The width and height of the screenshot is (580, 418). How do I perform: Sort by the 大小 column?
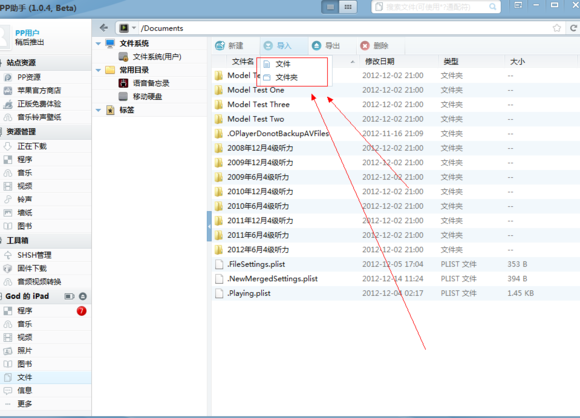pos(517,61)
